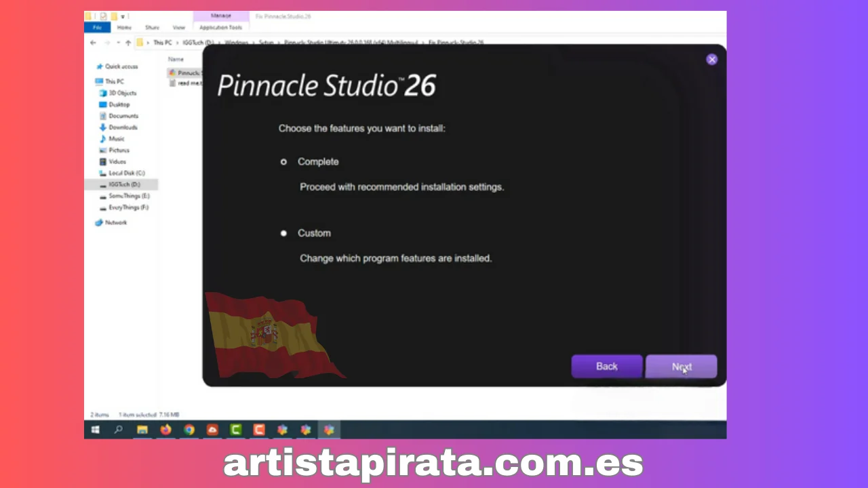Open Documents folder in sidebar
This screenshot has height=488, width=868.
[x=123, y=116]
